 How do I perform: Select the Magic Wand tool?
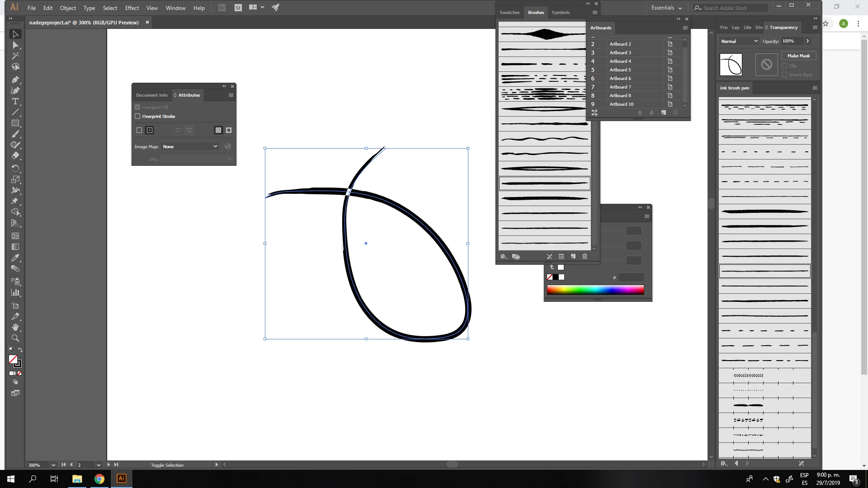15,56
